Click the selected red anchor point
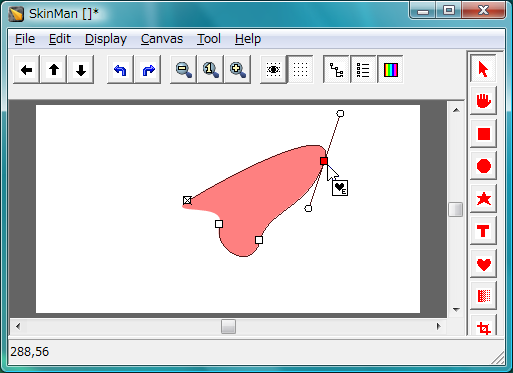Viewport: 513px width, 373px height. (x=324, y=161)
